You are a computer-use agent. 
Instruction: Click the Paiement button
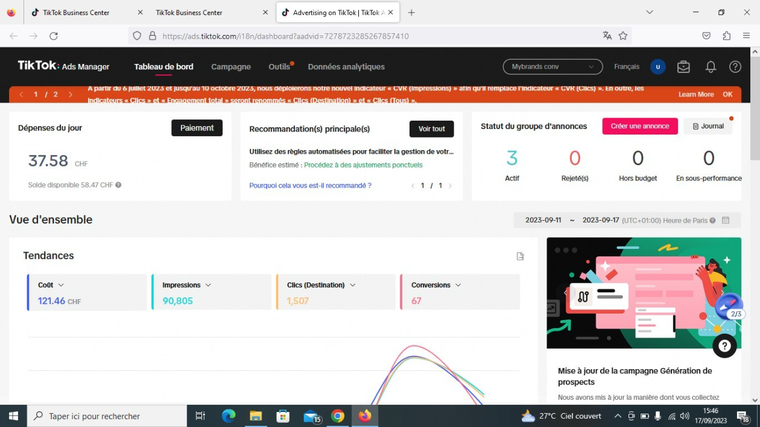[197, 128]
